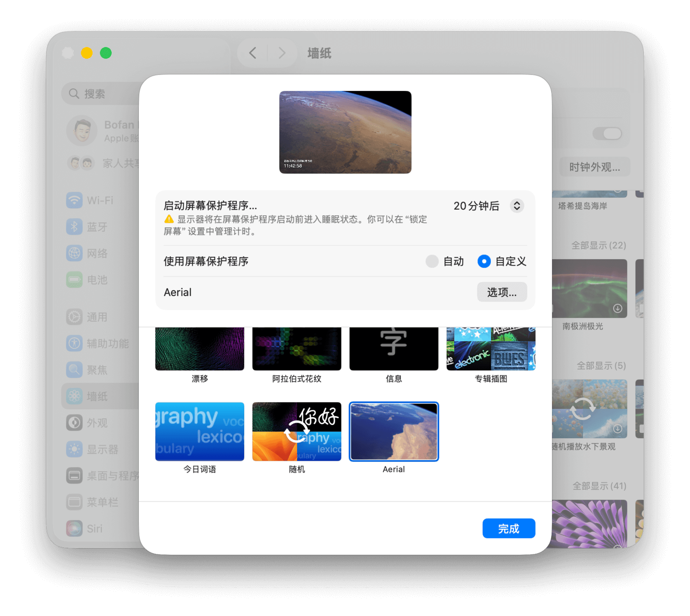Open the 20分钟后 start time dropdown

(x=517, y=206)
